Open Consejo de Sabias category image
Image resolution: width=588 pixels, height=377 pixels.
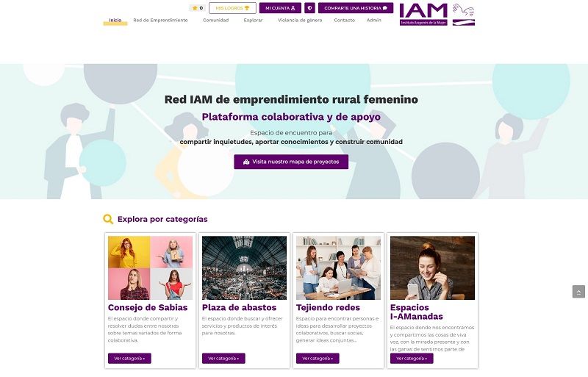150,268
